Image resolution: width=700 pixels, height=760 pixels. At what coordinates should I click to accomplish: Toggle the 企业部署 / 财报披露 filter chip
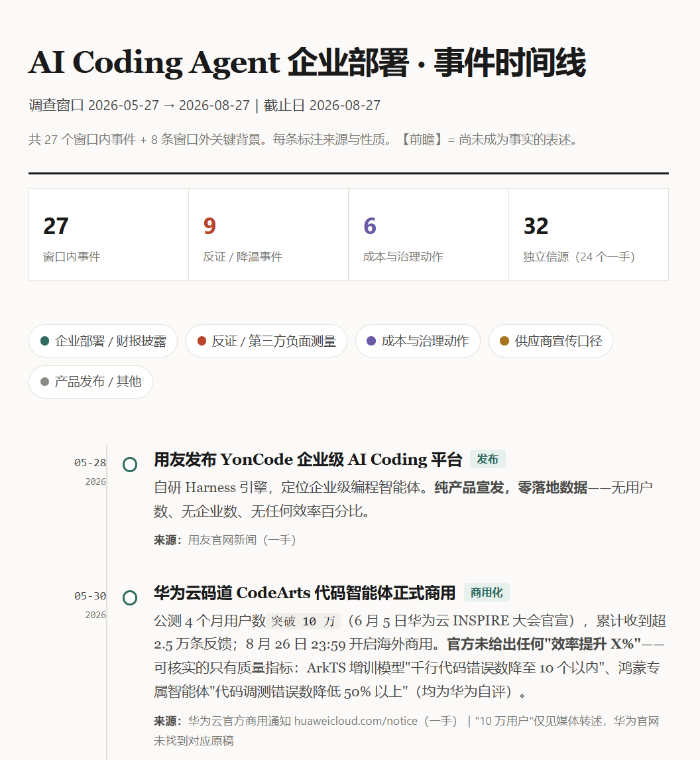point(103,341)
